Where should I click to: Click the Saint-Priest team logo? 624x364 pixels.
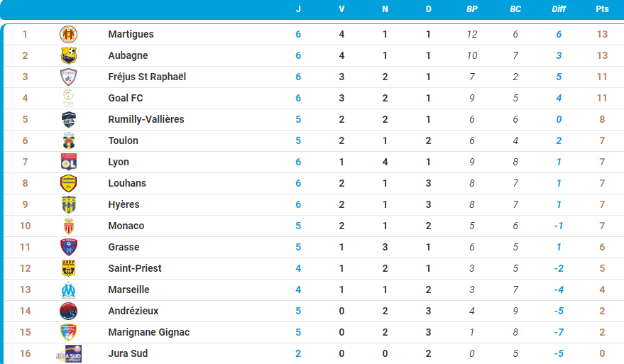(x=69, y=268)
